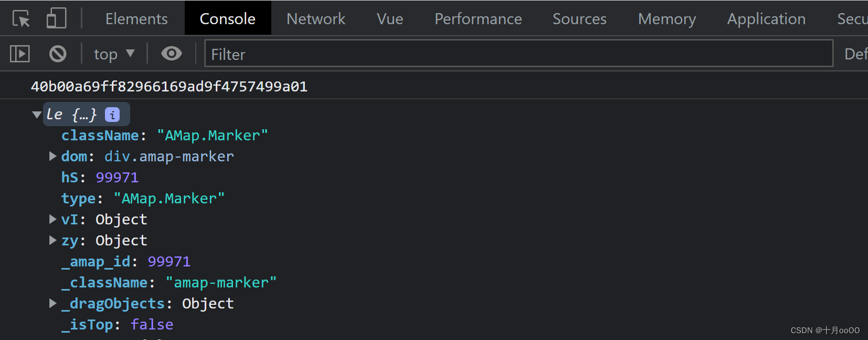
Task: Open the Application tab
Action: tap(766, 19)
